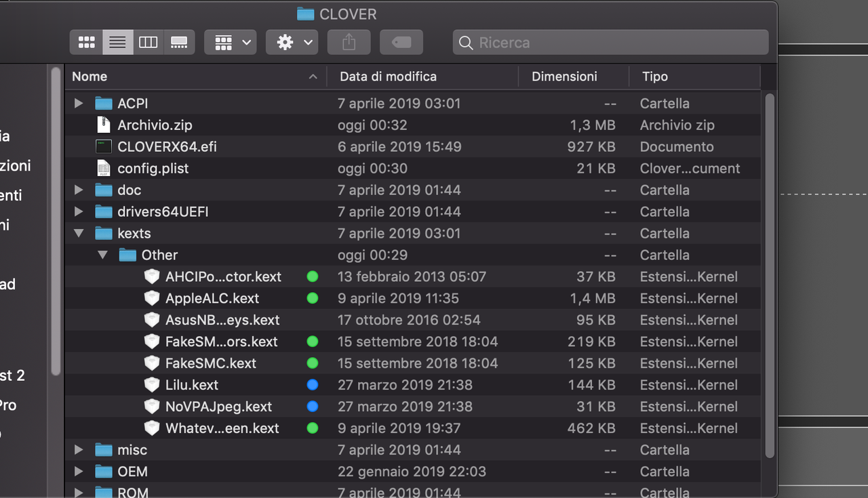Screen dimensions: 868x498
Task: Click the file list vertical scrollbar
Action: pos(769,276)
